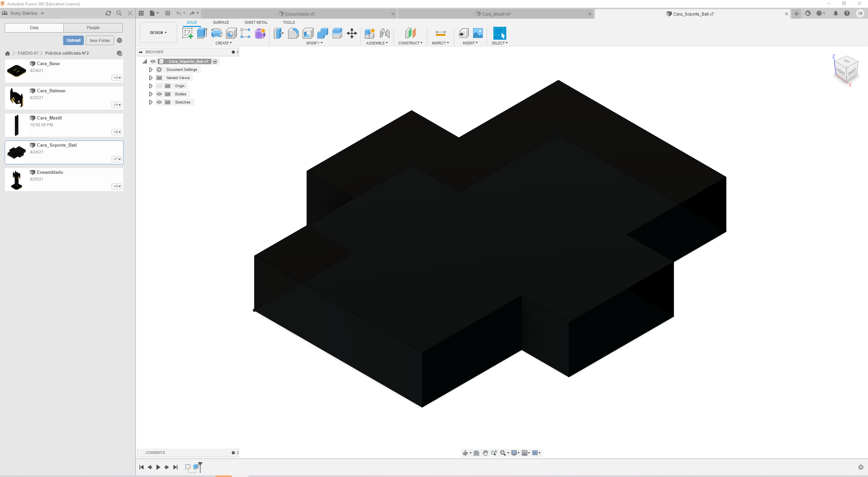This screenshot has width=868, height=477.
Task: Click the Upload button
Action: (x=73, y=40)
